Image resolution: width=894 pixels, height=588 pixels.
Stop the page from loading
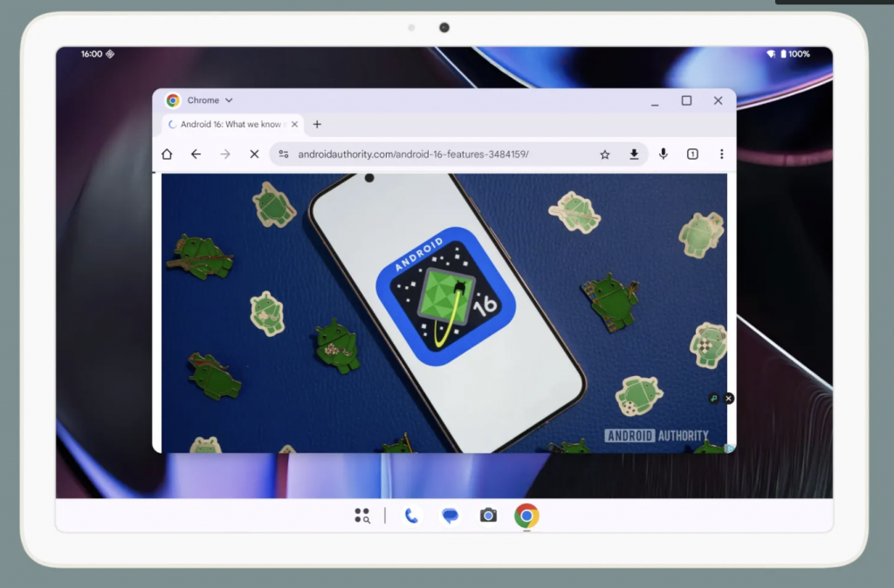[x=254, y=154]
